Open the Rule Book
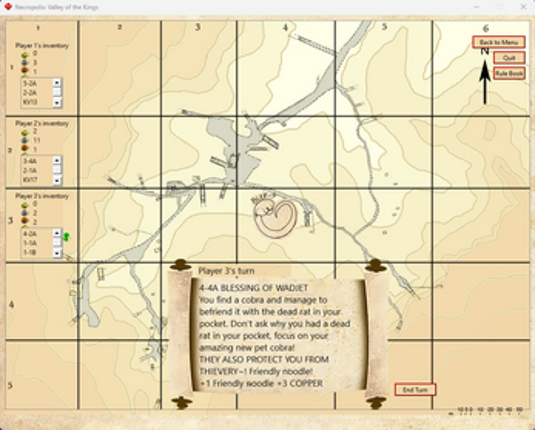Screen dimensions: 535x430 509,73
